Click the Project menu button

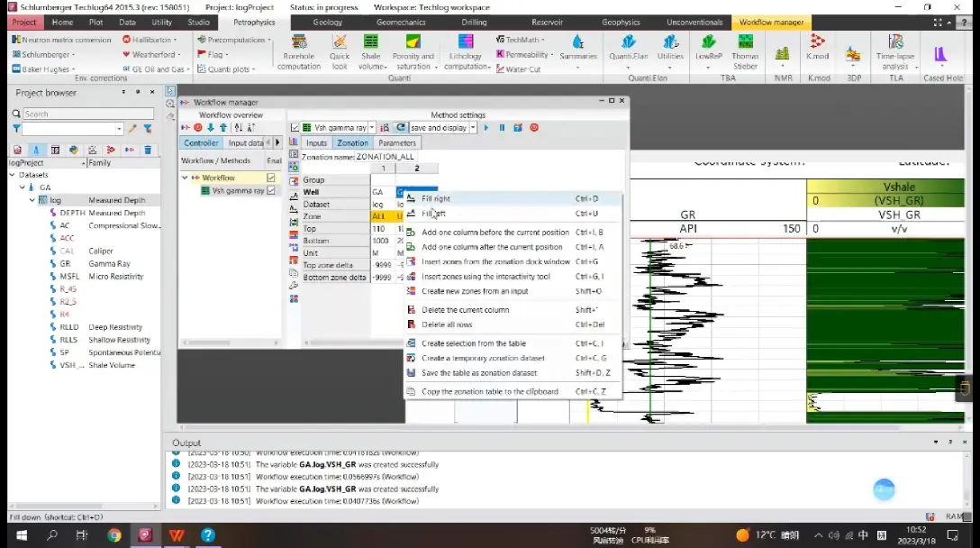(24, 22)
